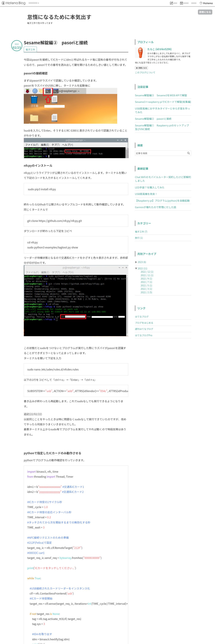Screen dimensions: 215x644
Task: Open sidebar link Sesame解錠編② pasoriと接続
Action: pos(153,119)
